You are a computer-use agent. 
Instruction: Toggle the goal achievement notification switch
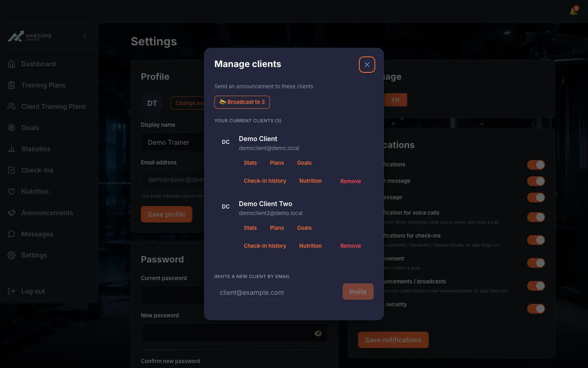(x=536, y=263)
